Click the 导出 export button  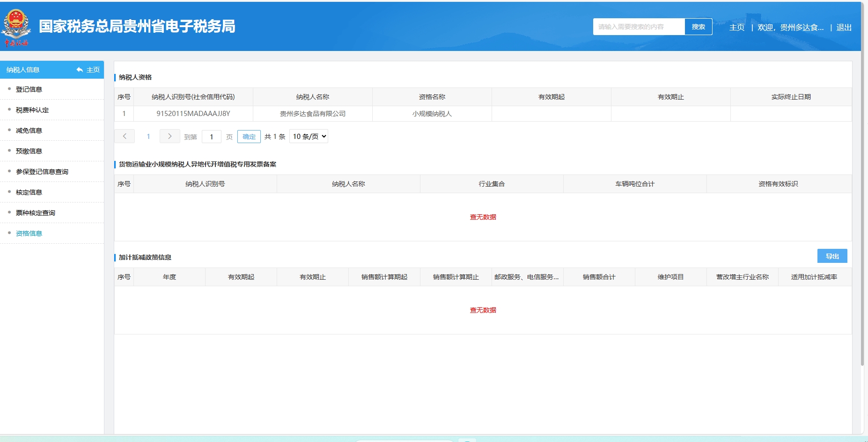(x=832, y=256)
